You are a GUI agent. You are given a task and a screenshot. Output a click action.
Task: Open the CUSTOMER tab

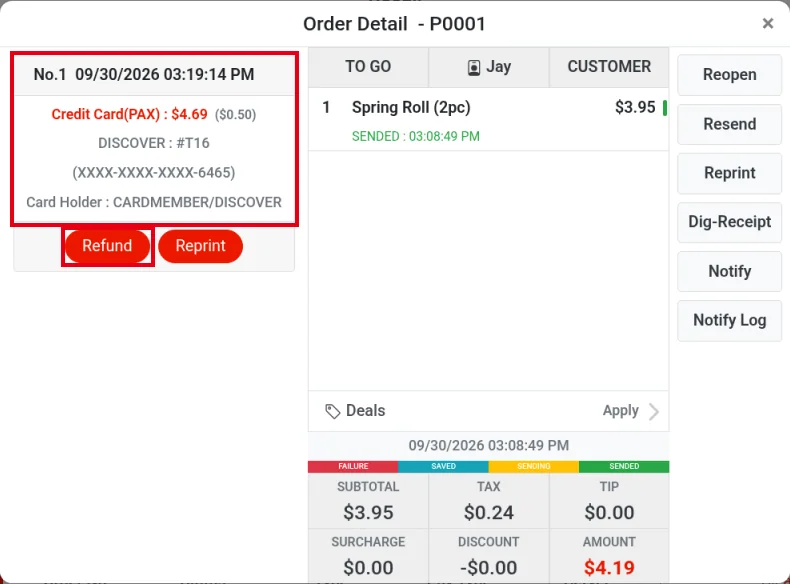point(609,67)
